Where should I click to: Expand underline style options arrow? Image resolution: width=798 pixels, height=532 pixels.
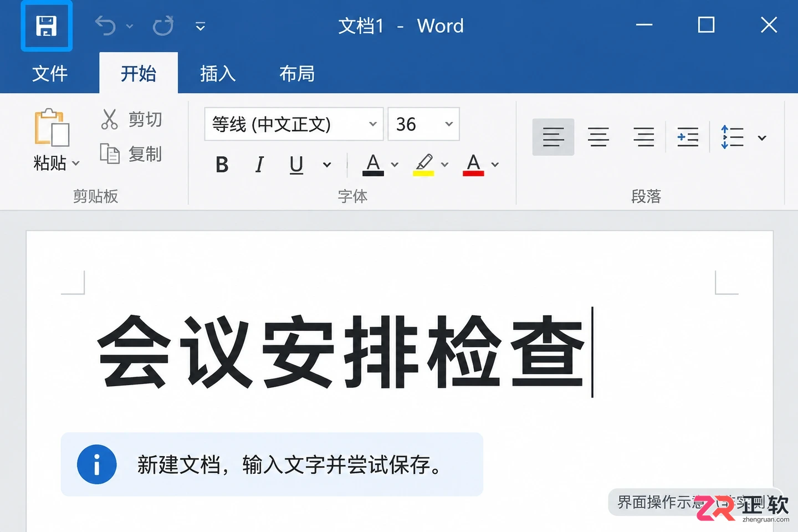click(x=327, y=165)
